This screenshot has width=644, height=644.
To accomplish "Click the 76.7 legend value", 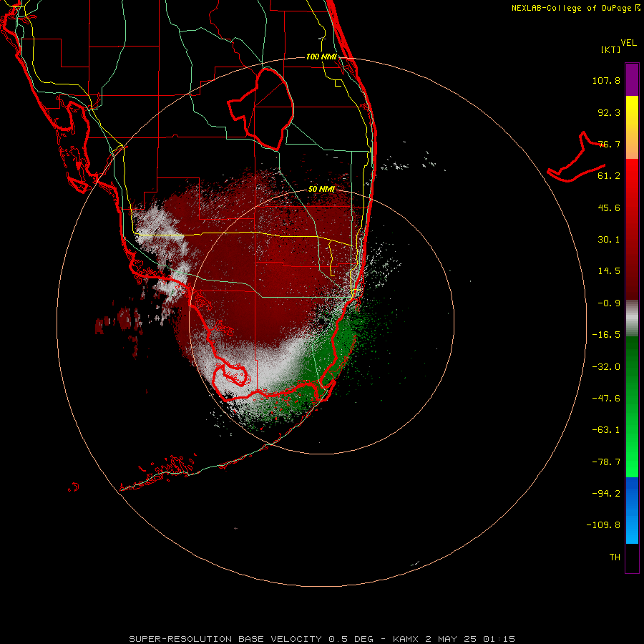I will click(609, 144).
